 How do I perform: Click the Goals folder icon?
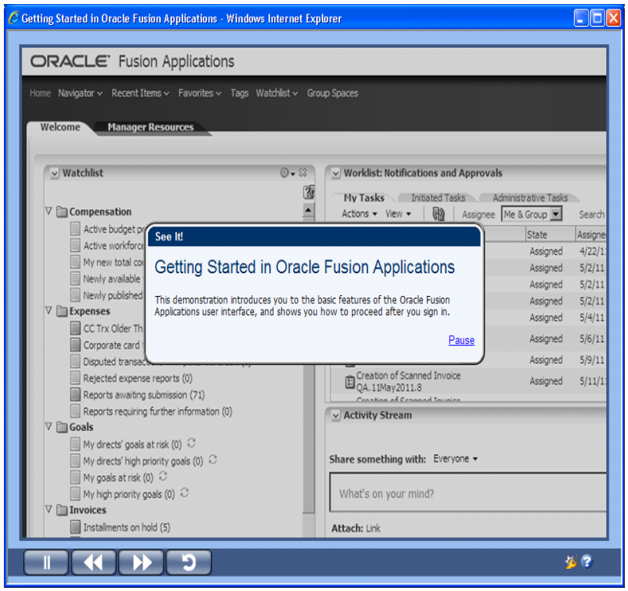click(x=62, y=427)
